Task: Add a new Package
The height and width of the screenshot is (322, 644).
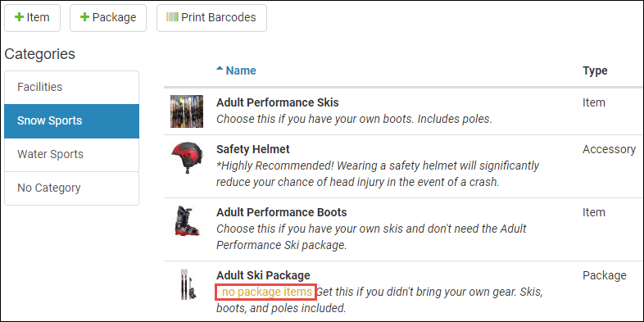Action: 108,18
